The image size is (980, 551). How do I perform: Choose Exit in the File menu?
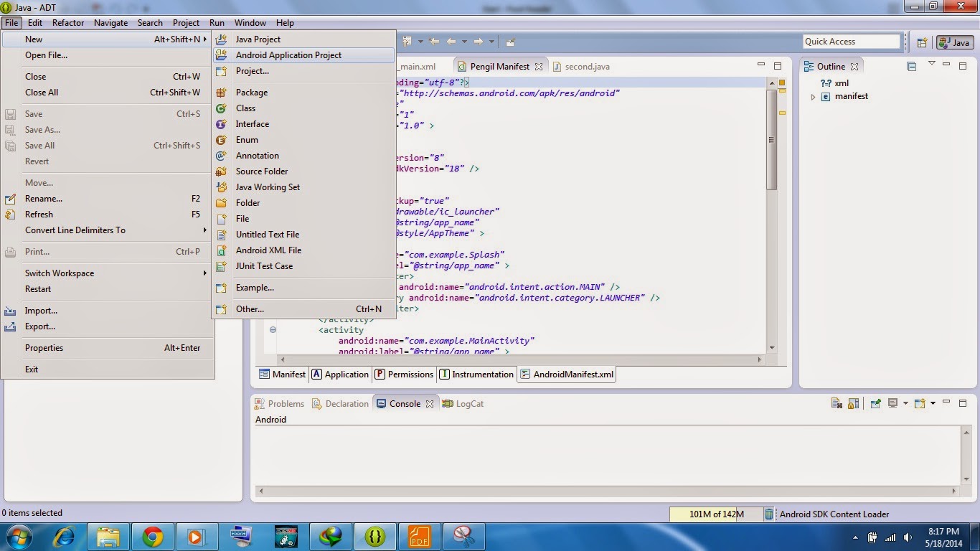tap(108, 369)
